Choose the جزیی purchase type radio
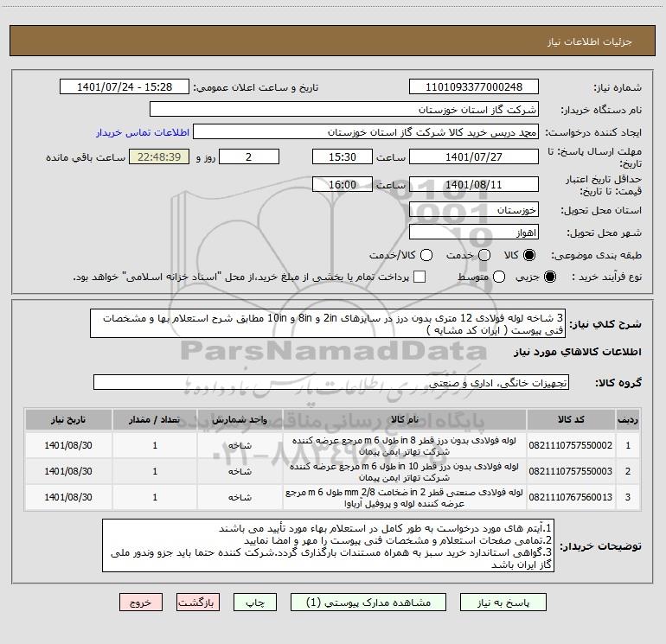This screenshot has height=644, width=666. click(x=549, y=277)
